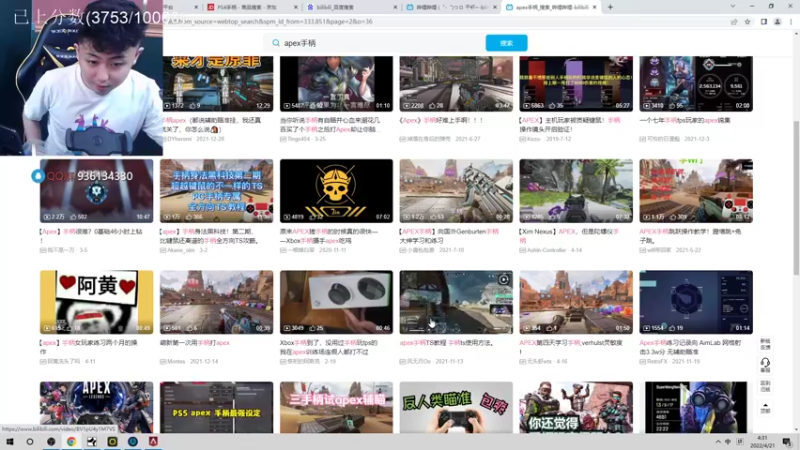
Task: Open Chrome three-dot menu
Action: coord(791,22)
